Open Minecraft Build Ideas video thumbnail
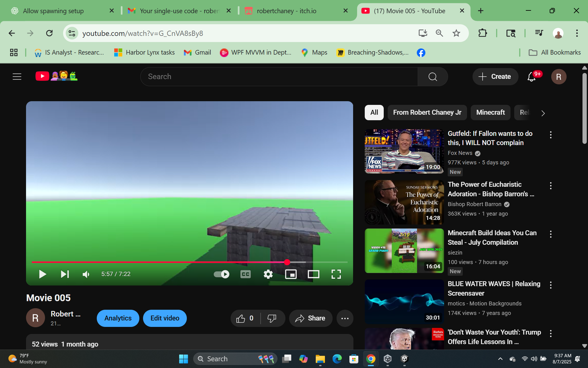The width and height of the screenshot is (588, 368). click(404, 251)
